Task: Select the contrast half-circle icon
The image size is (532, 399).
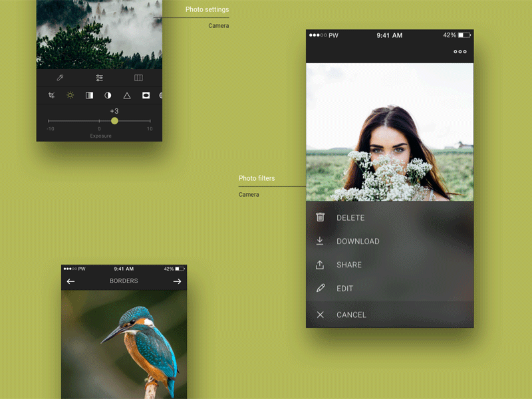Action: [x=108, y=95]
